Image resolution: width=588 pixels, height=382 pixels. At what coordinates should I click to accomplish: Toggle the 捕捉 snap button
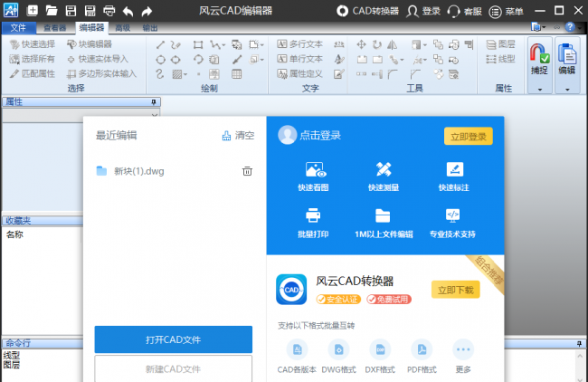tap(540, 59)
